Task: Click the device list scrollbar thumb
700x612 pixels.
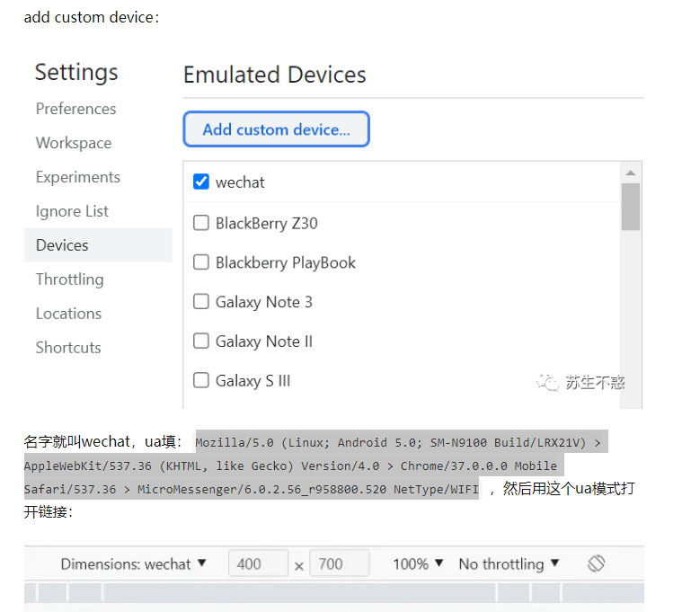Action: 631,207
